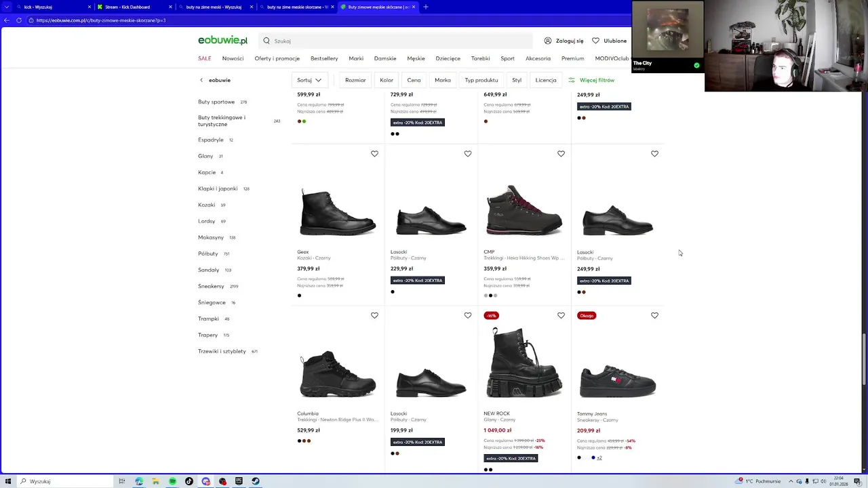The height and width of the screenshot is (488, 868).
Task: Expand the Styl filter
Action: pyautogui.click(x=517, y=80)
